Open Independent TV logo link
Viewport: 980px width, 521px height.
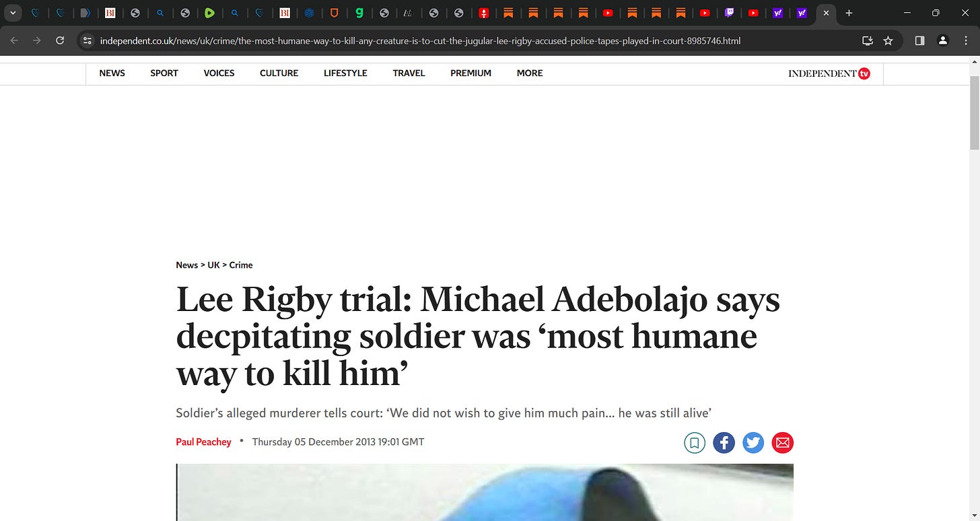(x=829, y=73)
